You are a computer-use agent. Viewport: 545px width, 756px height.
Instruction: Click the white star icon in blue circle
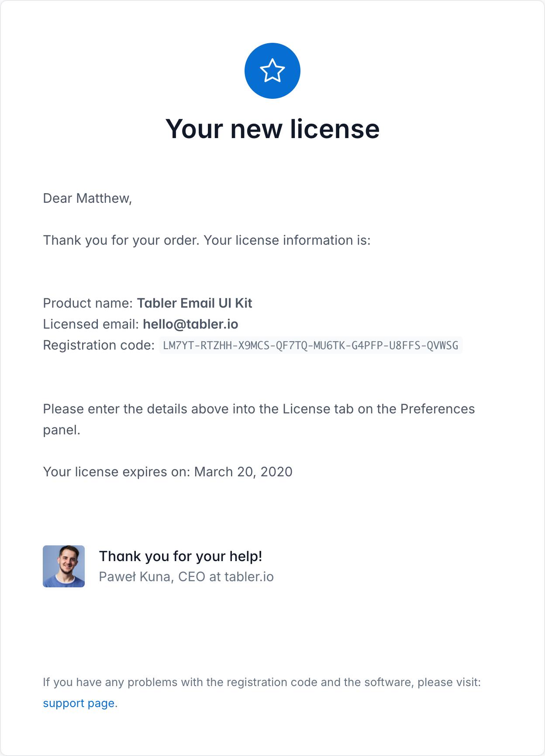pos(272,71)
